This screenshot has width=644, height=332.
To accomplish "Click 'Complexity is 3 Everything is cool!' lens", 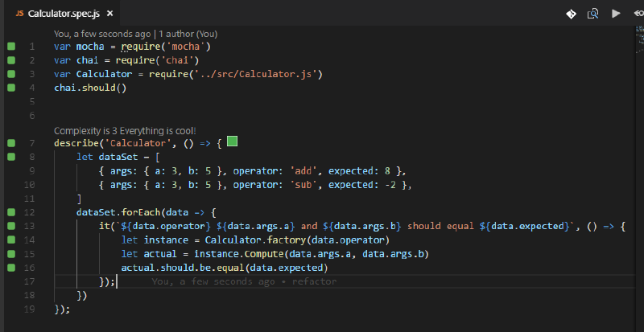I will tap(125, 130).
